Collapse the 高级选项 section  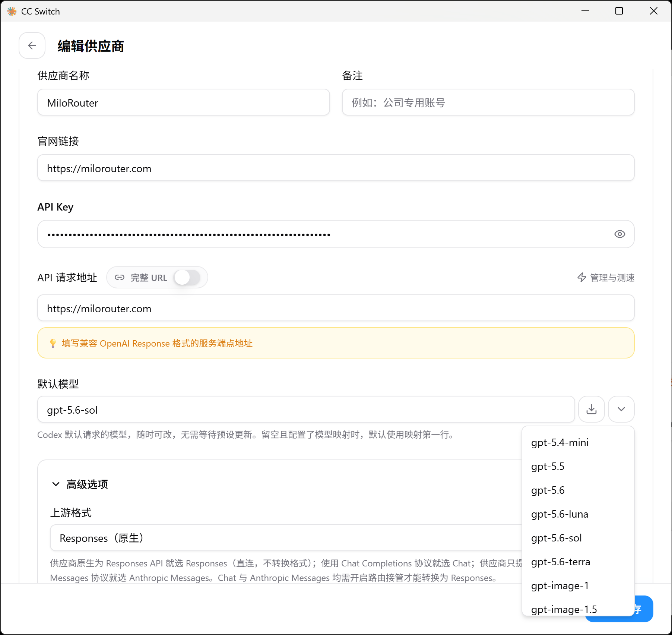point(80,484)
